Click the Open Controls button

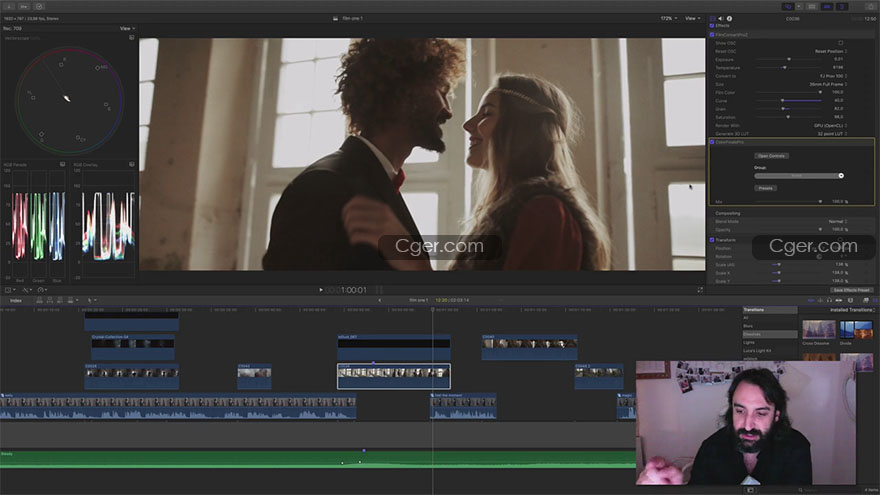pyautogui.click(x=771, y=156)
